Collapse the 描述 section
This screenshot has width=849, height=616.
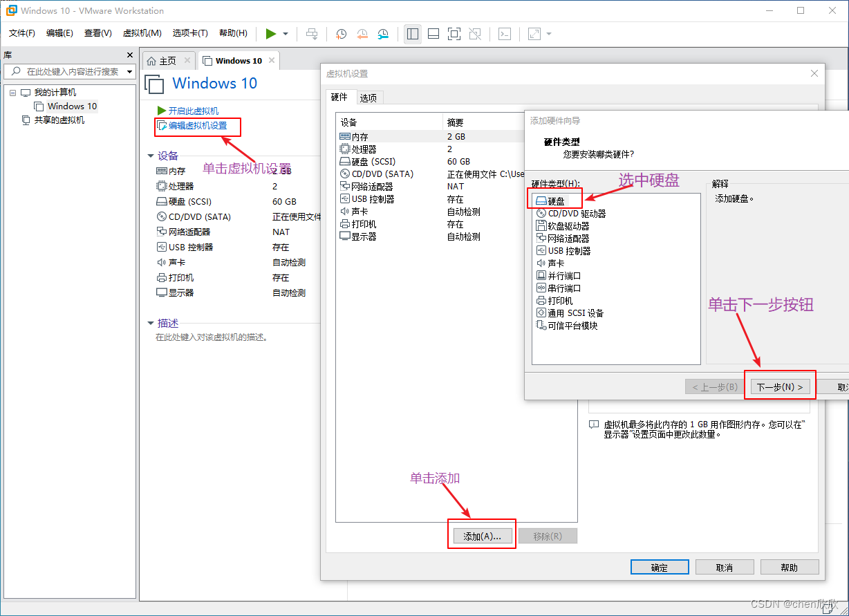(x=151, y=324)
